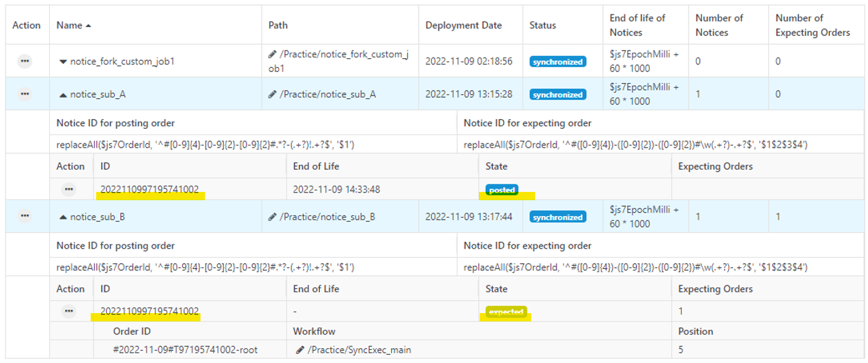Sort by the Status column header
868x363 pixels.
point(542,25)
